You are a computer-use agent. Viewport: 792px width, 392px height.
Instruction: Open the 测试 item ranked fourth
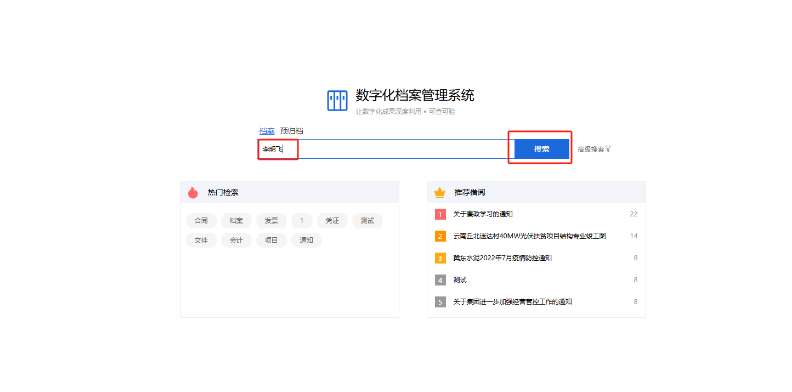click(460, 280)
